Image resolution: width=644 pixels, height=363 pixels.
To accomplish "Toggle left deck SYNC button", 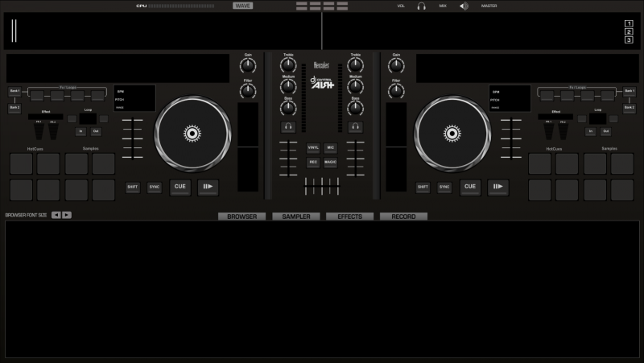I will click(155, 188).
